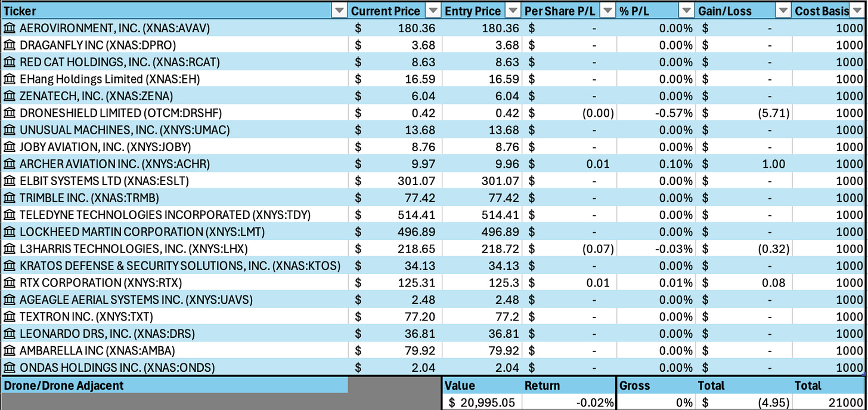
Task: Select the Gross label in summary row
Action: point(635,386)
